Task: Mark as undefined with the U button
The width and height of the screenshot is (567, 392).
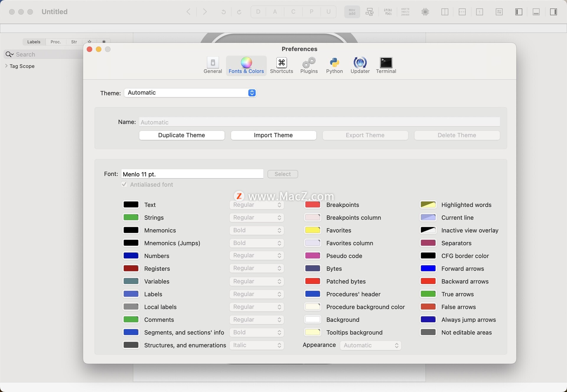Action: 328,12
